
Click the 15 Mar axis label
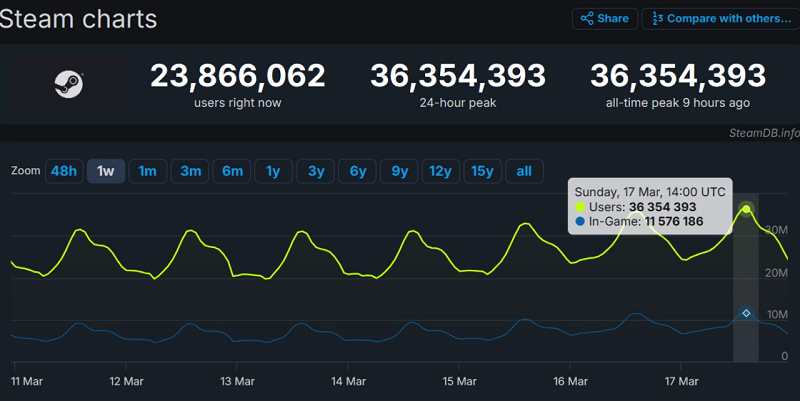tap(459, 382)
